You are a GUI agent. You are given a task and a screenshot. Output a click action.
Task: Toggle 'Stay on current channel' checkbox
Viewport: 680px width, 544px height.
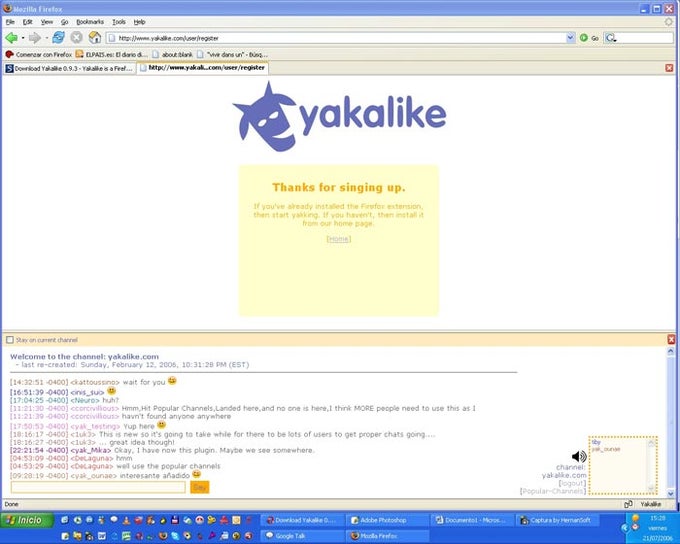pos(10,340)
